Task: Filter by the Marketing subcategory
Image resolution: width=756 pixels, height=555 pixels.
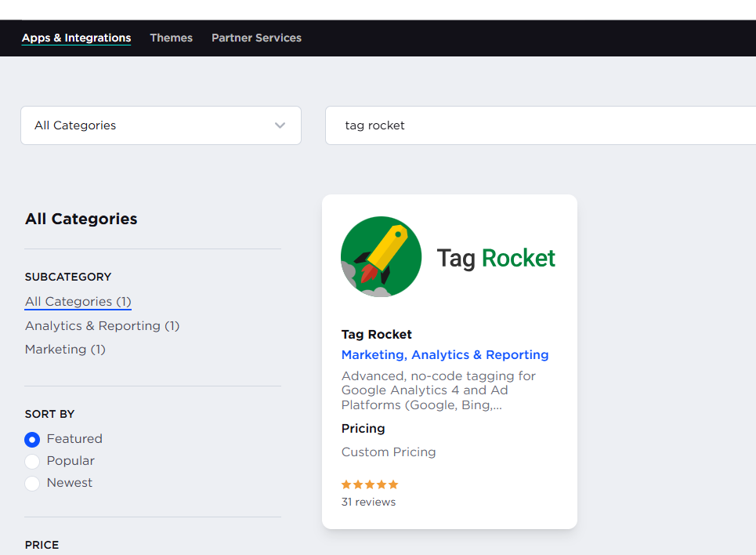Action: (x=65, y=349)
